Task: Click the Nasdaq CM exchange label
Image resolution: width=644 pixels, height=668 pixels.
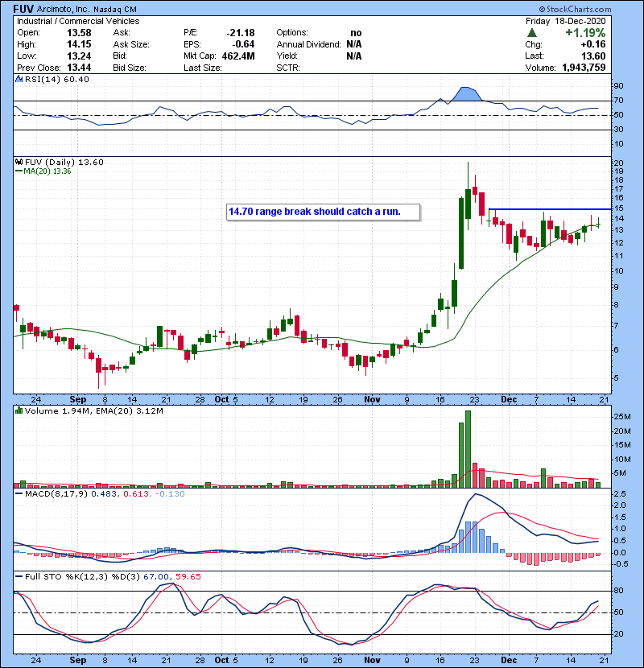Action: pyautogui.click(x=115, y=9)
